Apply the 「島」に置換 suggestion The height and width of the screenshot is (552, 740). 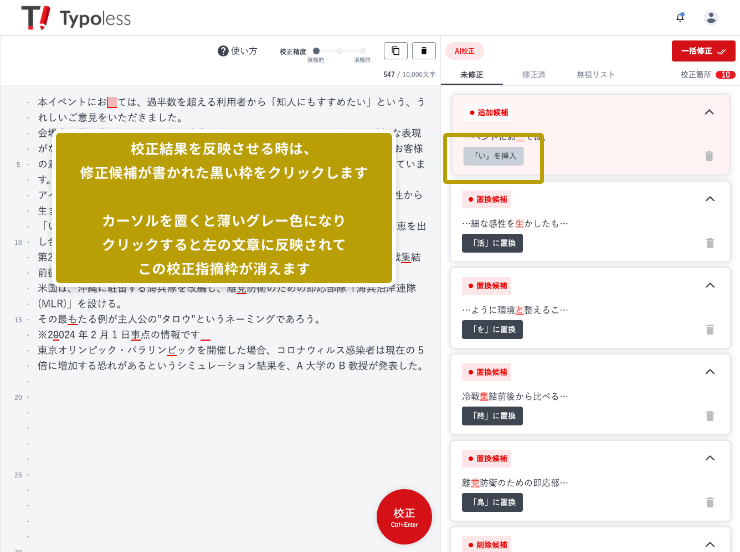[x=492, y=502]
